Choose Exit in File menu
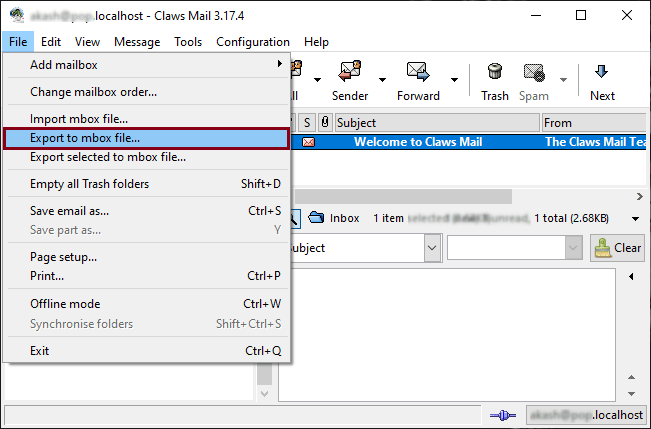 146,351
